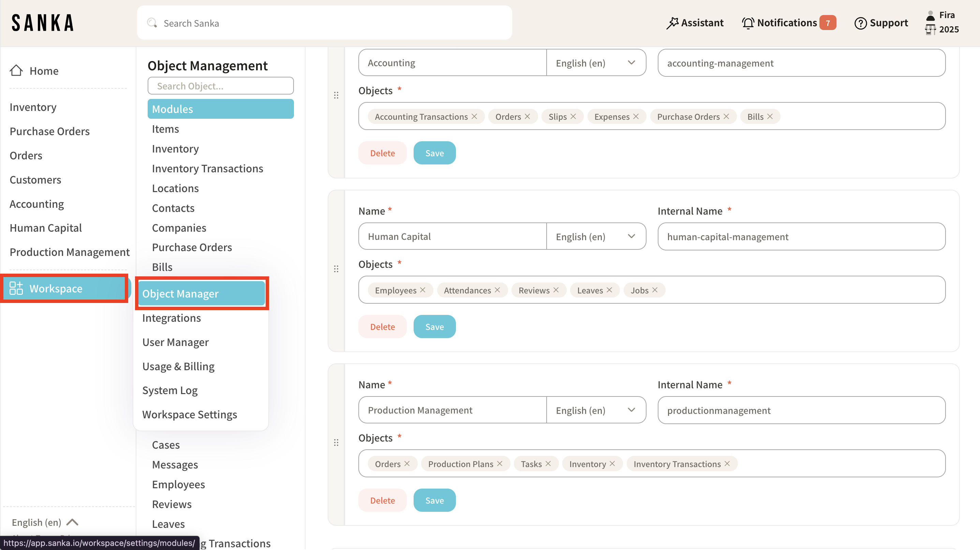Open User Manager from Workspace menu
Screen dimensions: 980x550
(175, 342)
